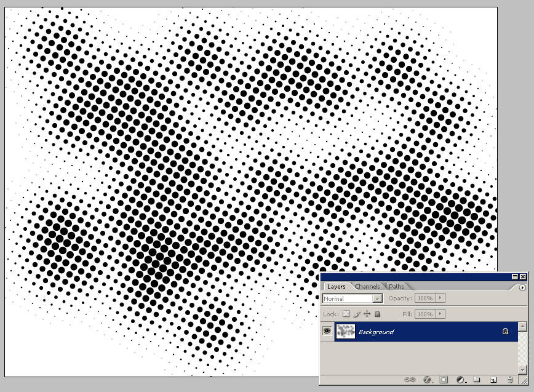The height and width of the screenshot is (392, 534).
Task: Hide the Background layer with eye icon
Action: [x=327, y=331]
